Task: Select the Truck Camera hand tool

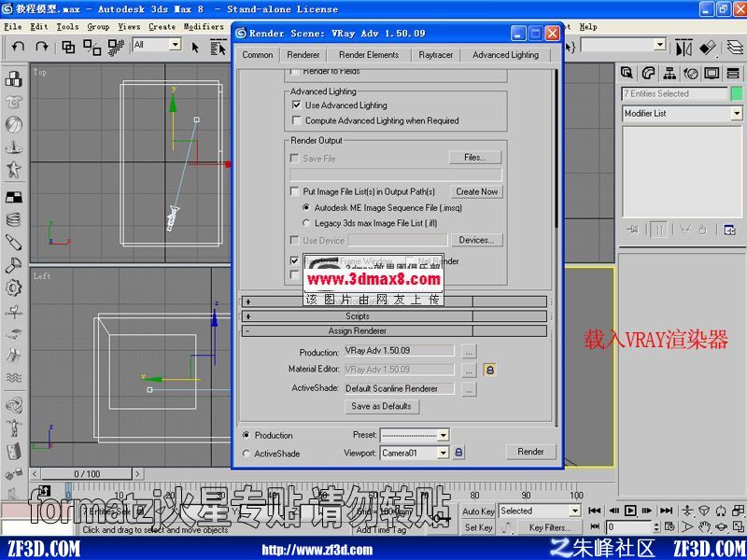Action: click(705, 526)
